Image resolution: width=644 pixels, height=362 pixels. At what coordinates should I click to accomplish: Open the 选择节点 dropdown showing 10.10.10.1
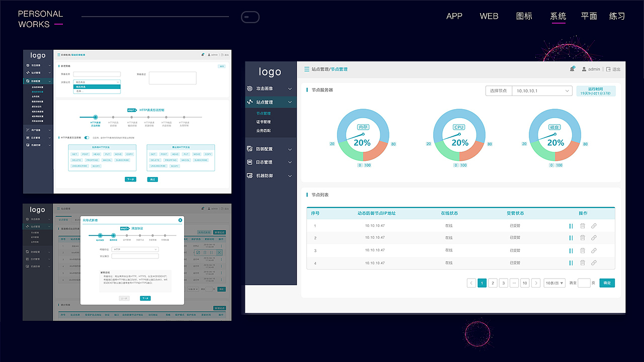[542, 91]
